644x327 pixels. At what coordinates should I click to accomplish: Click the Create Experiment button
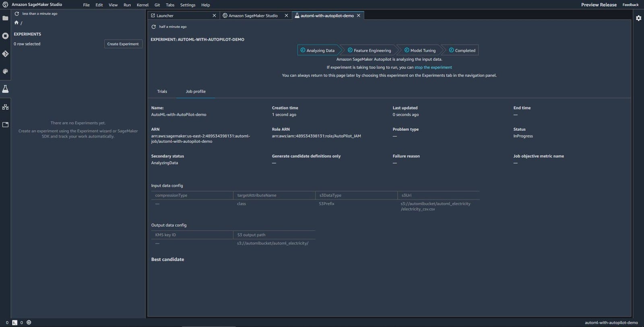click(123, 44)
